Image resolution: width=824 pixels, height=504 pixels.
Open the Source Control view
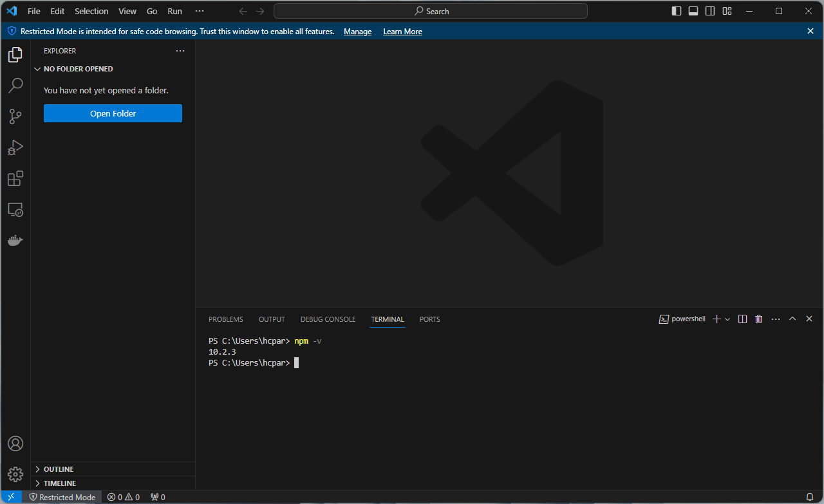coord(15,117)
